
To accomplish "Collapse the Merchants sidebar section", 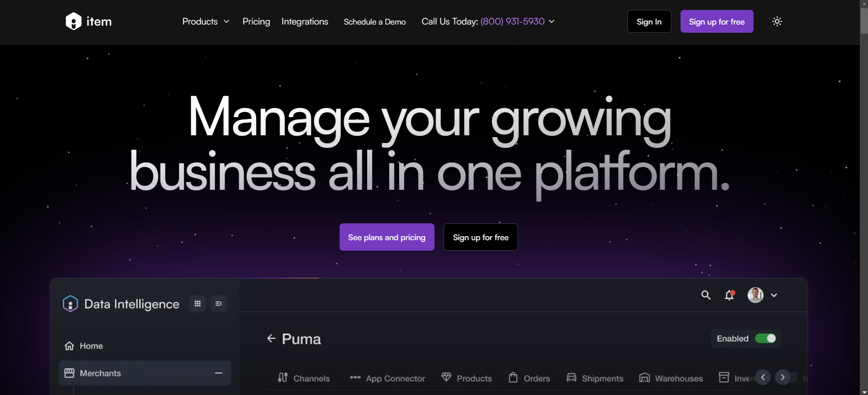I will (x=218, y=373).
